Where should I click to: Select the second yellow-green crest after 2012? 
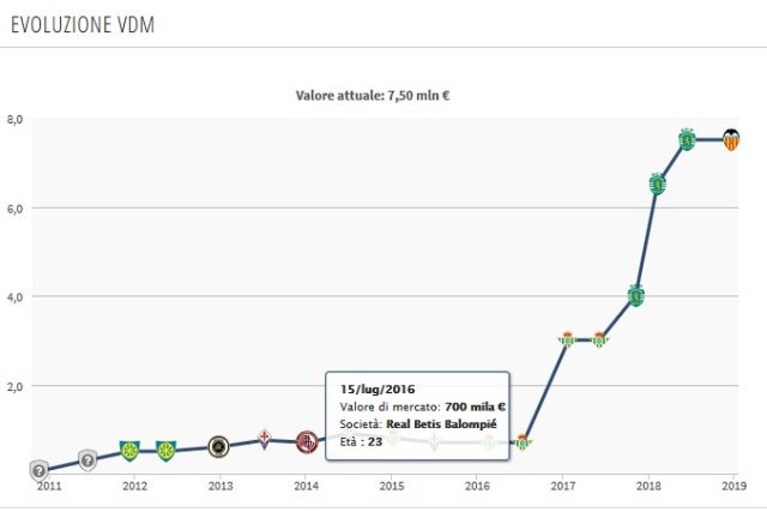[166, 451]
